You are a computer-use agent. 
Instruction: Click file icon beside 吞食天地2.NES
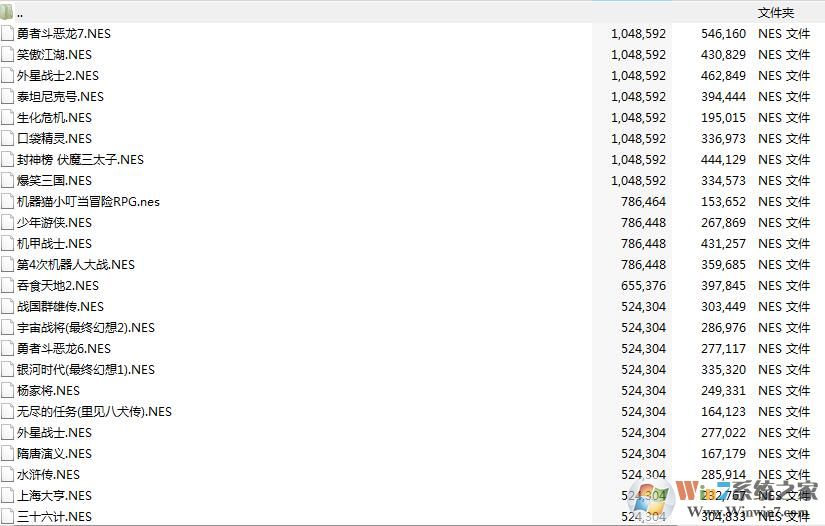(x=7, y=286)
